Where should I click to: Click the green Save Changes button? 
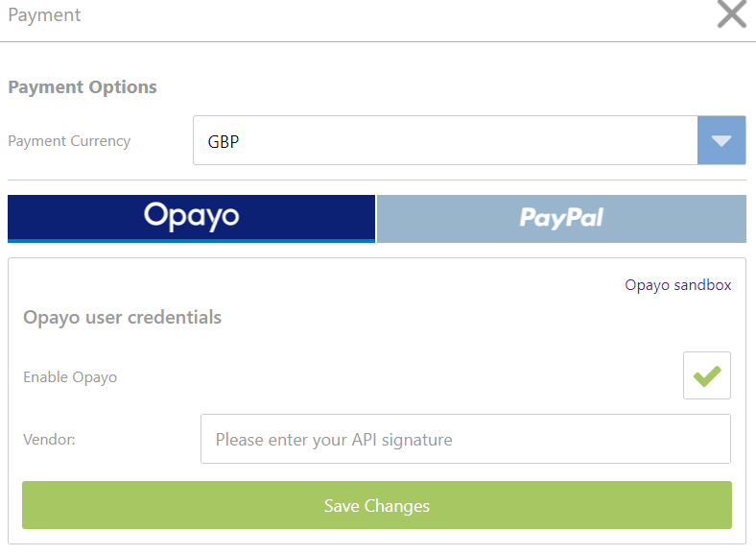[x=377, y=505]
